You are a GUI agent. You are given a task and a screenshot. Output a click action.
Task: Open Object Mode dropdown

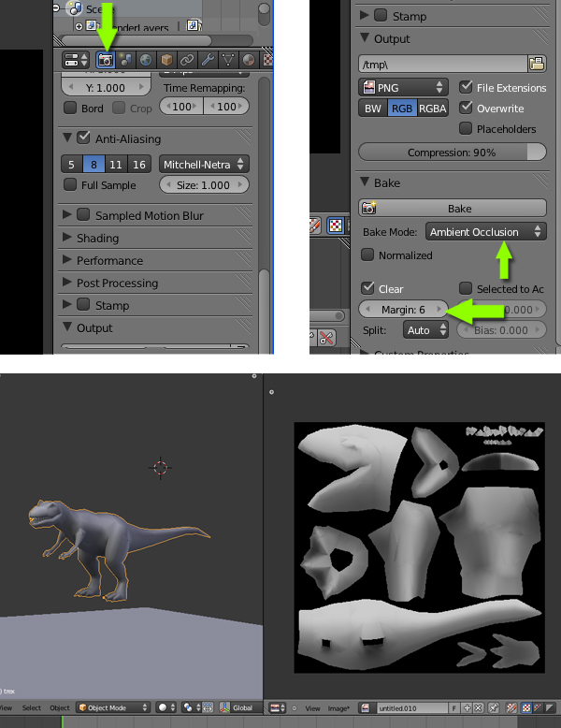[113, 707]
